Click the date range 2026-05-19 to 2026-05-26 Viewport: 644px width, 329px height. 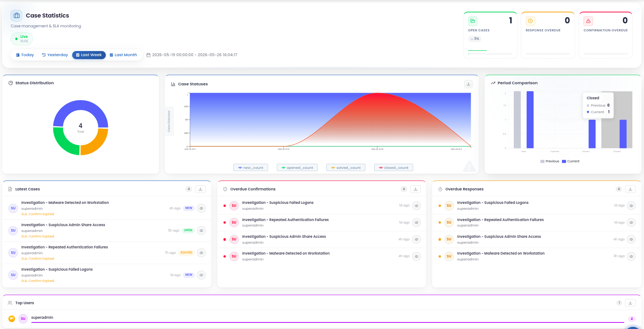(x=195, y=55)
